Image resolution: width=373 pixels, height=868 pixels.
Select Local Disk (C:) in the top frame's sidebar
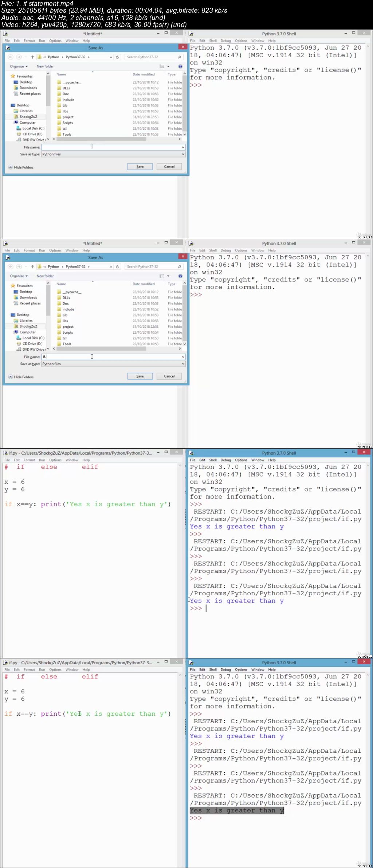[33, 128]
